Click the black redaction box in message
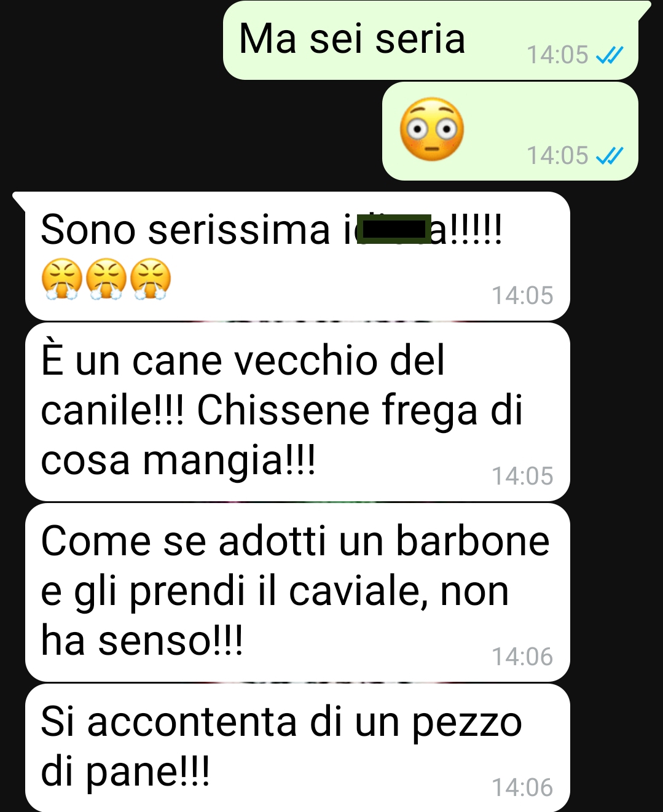The height and width of the screenshot is (812, 663). coord(394,227)
